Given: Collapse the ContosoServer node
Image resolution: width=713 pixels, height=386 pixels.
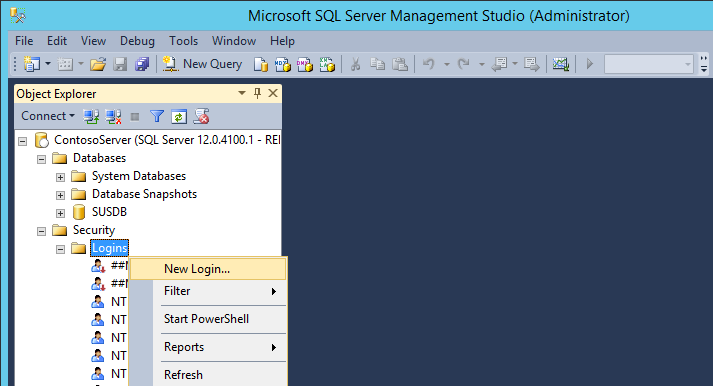Looking at the screenshot, I should tap(22, 141).
